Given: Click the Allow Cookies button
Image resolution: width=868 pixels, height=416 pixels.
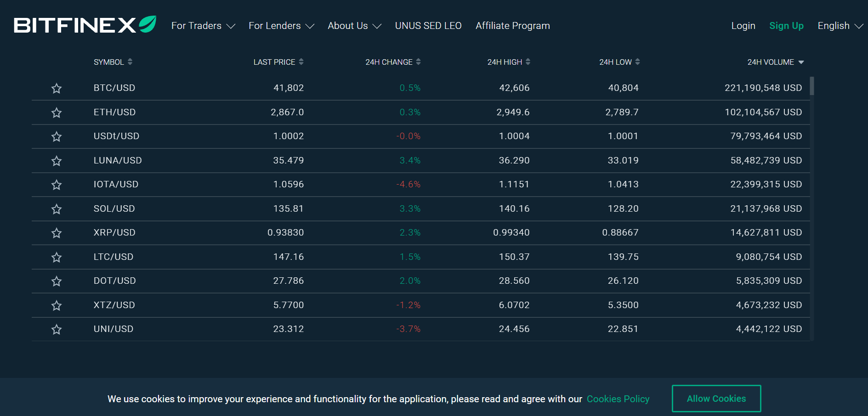Looking at the screenshot, I should (716, 399).
